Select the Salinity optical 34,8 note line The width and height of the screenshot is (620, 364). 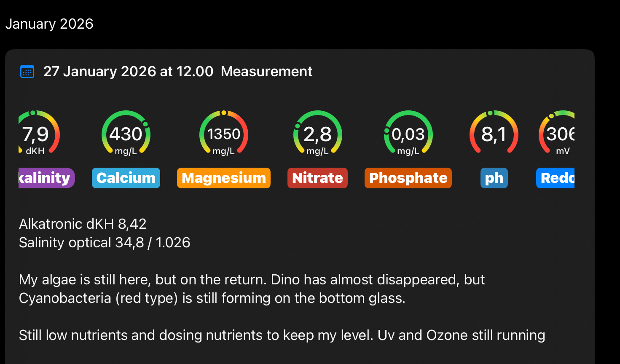pos(105,243)
